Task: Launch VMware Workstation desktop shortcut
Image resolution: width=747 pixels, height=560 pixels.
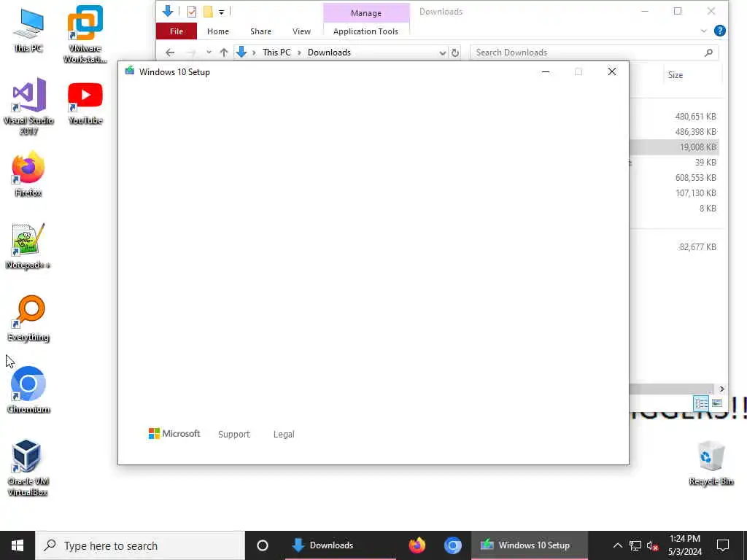Action: click(85, 34)
